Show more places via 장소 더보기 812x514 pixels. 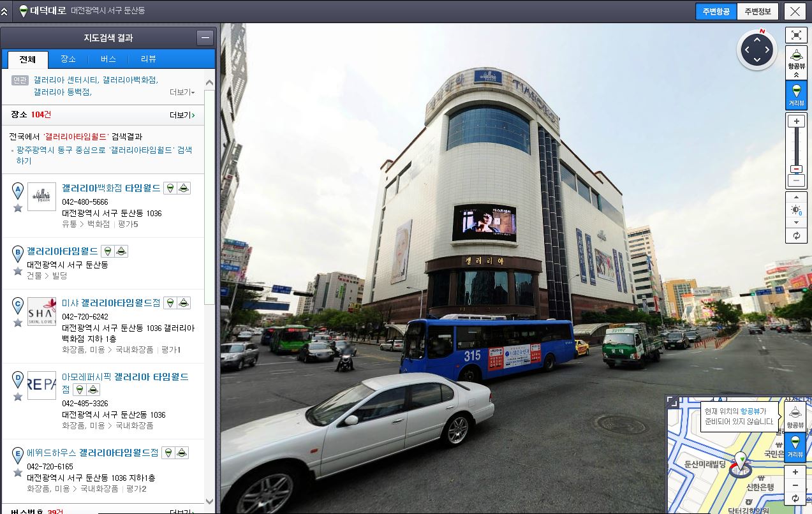pos(182,115)
